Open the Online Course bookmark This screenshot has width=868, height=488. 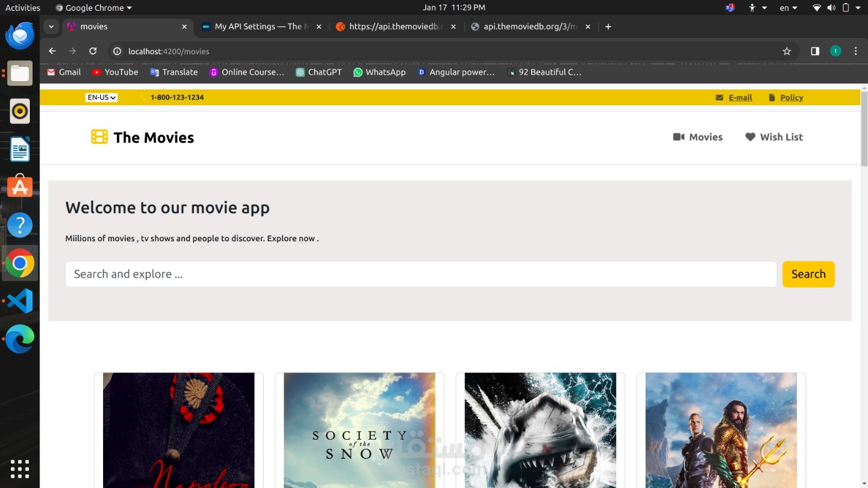[x=247, y=72]
